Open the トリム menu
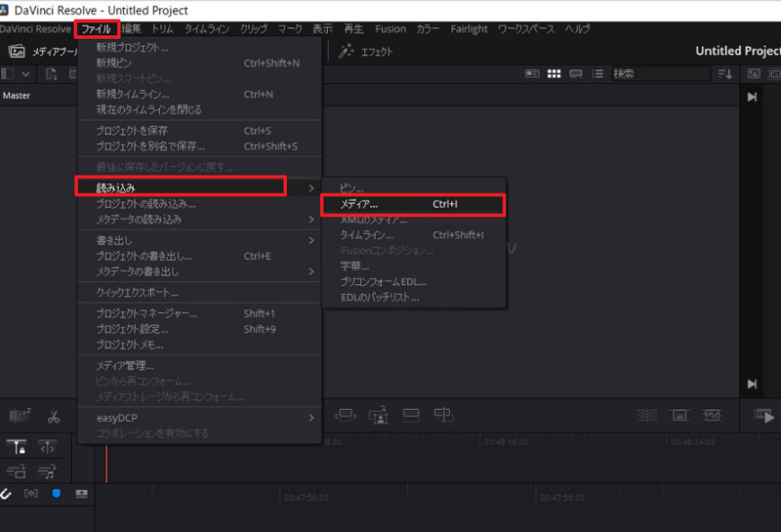781x532 pixels. (163, 29)
